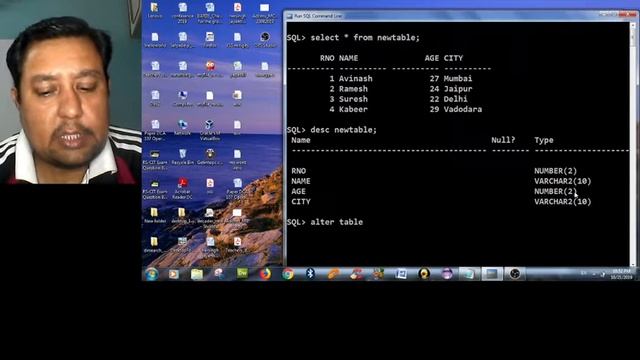Open the Network desktop icon
This screenshot has width=640, height=360.
click(x=182, y=127)
